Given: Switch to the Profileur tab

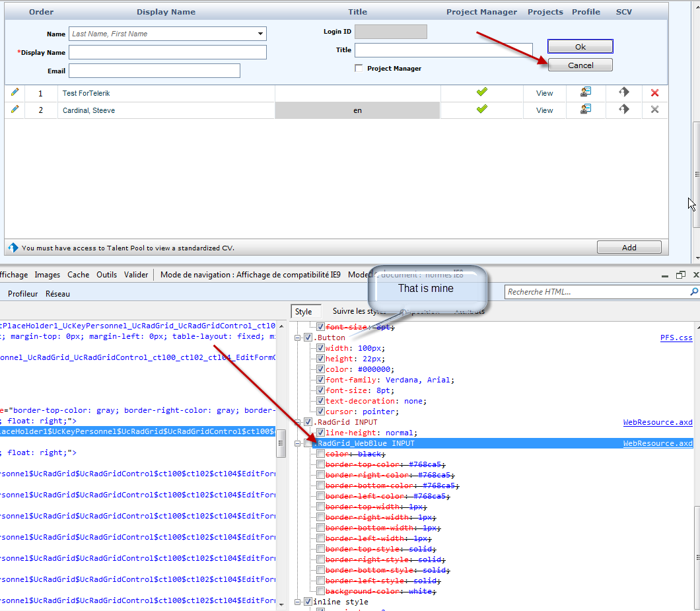Looking at the screenshot, I should (22, 294).
